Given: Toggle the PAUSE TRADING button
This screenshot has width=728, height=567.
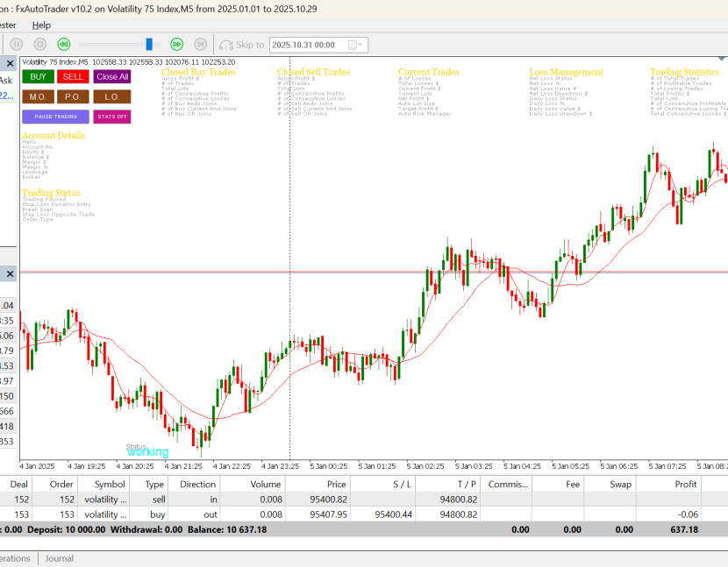Looking at the screenshot, I should 55,116.
